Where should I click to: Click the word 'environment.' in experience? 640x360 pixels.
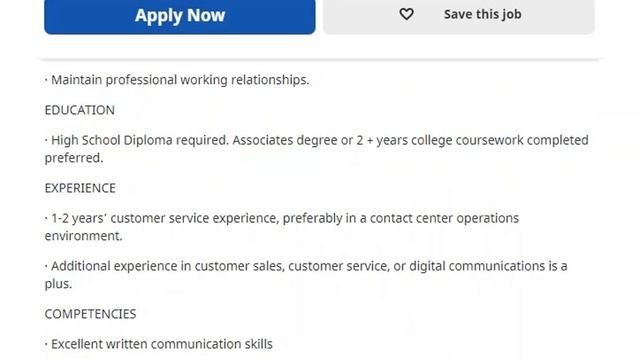click(x=83, y=236)
